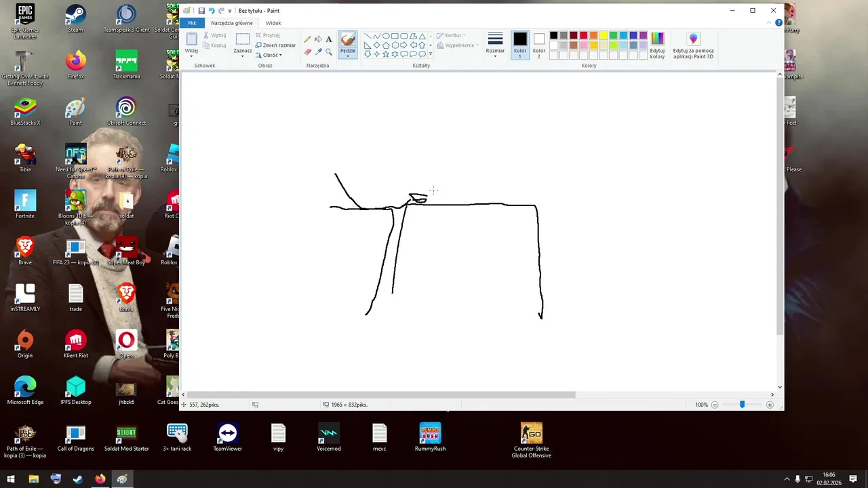868x488 pixels.
Task: Select the Text tool (A)
Action: coord(329,39)
